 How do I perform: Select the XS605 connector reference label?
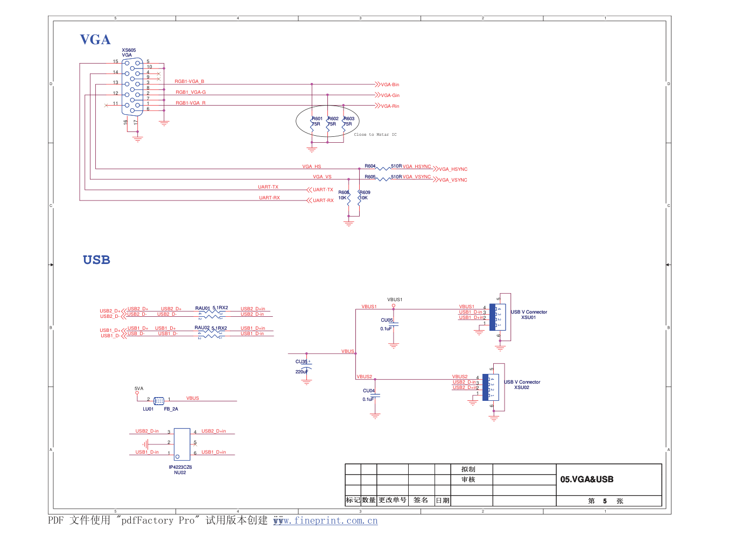pos(129,50)
